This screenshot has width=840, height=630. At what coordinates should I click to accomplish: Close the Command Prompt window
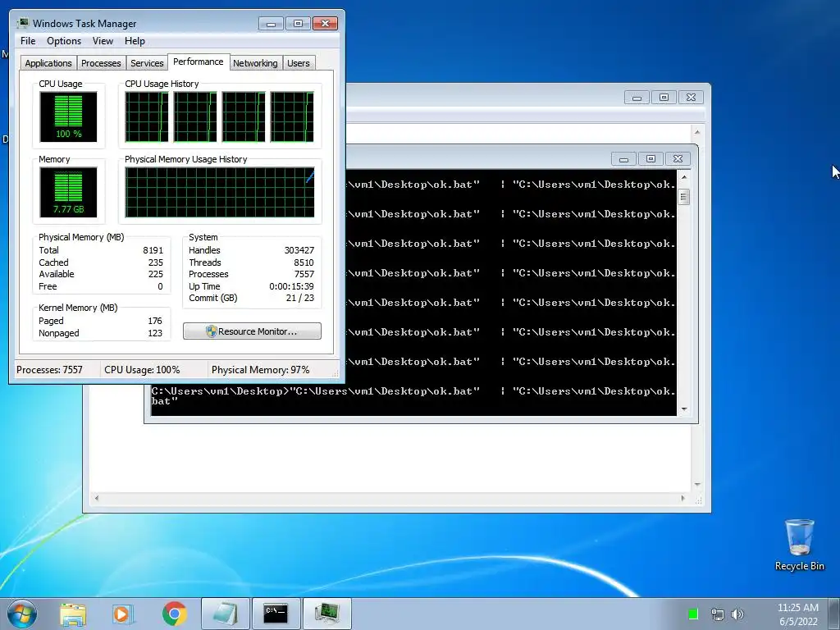point(678,159)
